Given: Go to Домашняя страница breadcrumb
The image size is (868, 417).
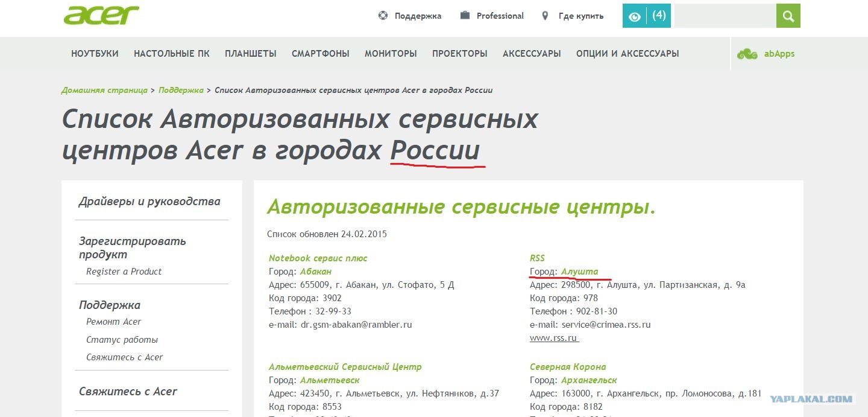Looking at the screenshot, I should coord(104,90).
